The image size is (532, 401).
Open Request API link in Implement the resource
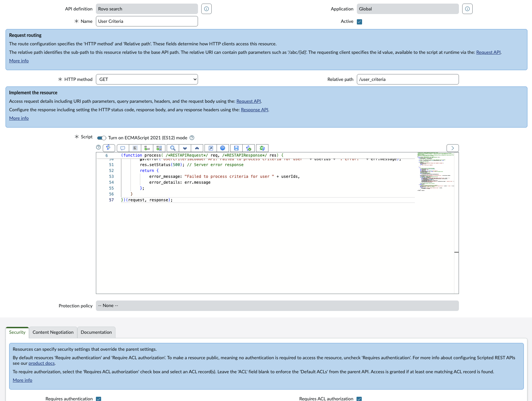(x=249, y=101)
